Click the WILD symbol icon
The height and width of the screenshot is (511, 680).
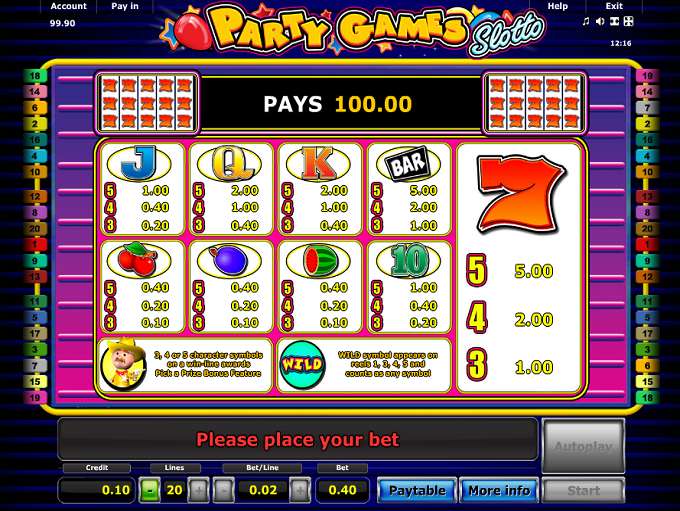click(302, 364)
